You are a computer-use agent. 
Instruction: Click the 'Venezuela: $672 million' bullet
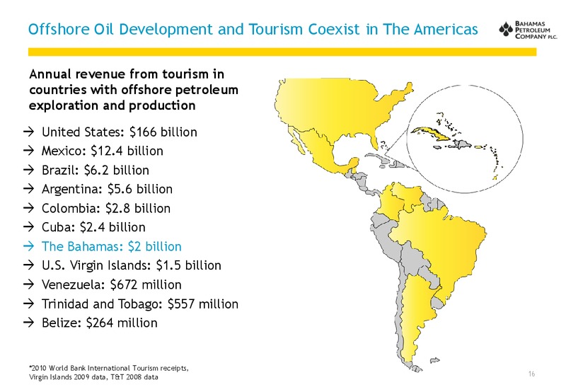112,284
